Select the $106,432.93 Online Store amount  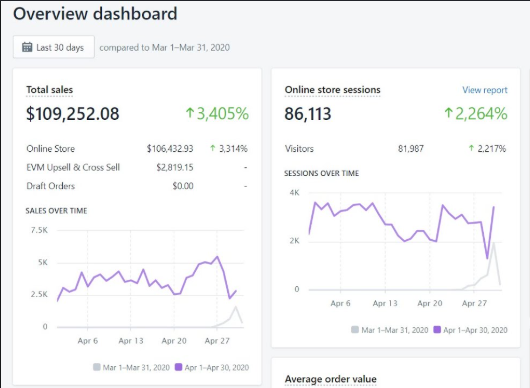pyautogui.click(x=170, y=149)
